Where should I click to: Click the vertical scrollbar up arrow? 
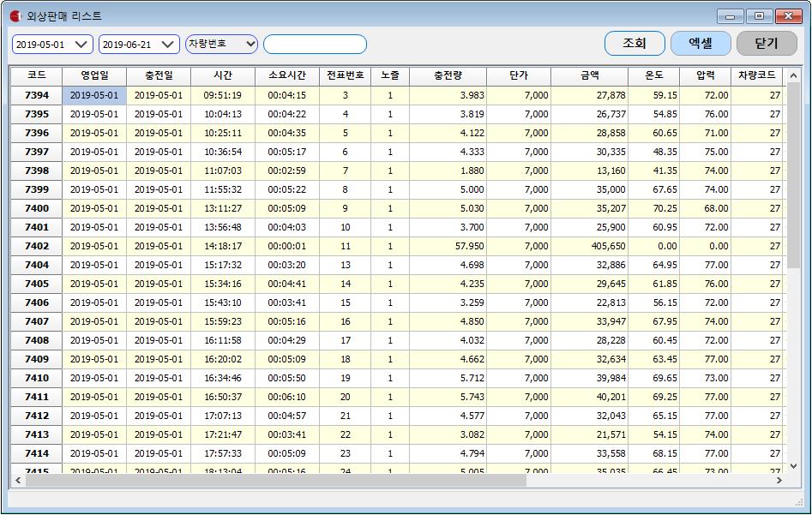click(793, 75)
